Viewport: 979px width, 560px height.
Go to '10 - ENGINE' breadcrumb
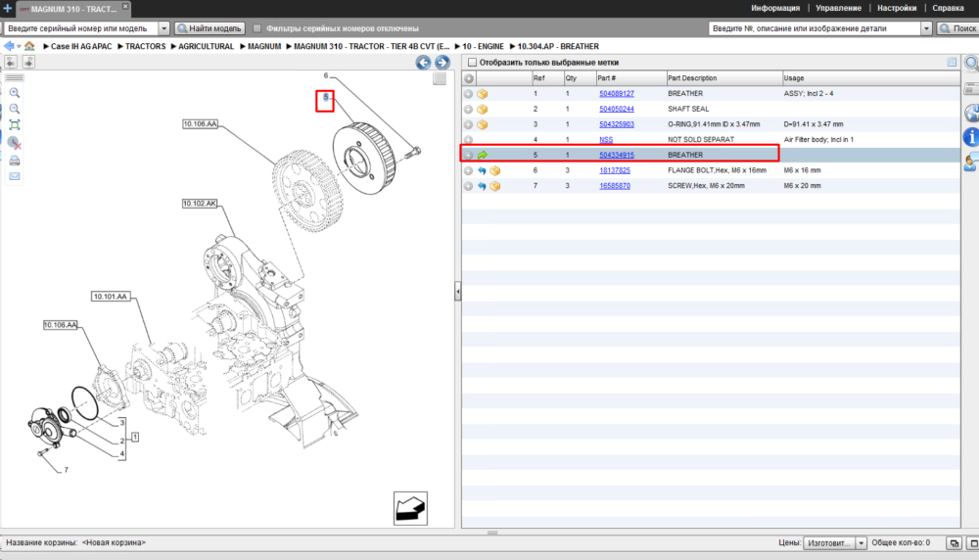point(483,46)
